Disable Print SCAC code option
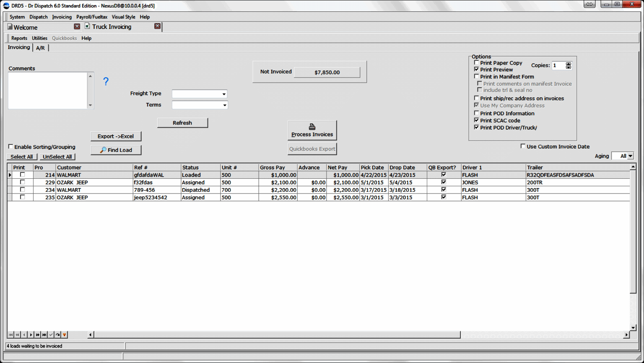Image resolution: width=644 pixels, height=363 pixels. [477, 120]
